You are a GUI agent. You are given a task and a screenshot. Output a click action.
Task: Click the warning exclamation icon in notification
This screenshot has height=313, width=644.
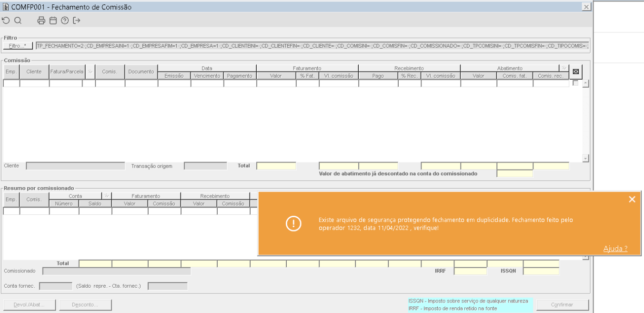point(293,223)
